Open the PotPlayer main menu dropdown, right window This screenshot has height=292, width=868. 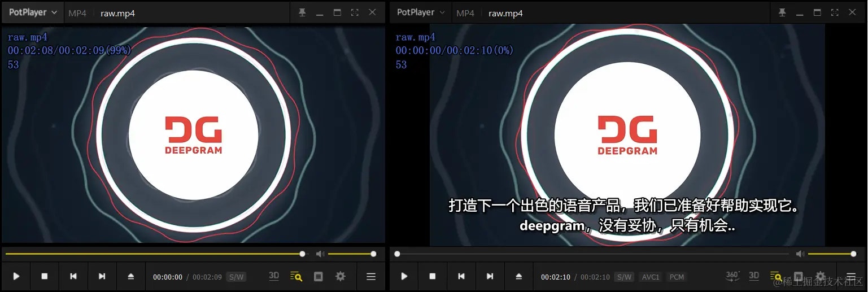click(x=421, y=12)
